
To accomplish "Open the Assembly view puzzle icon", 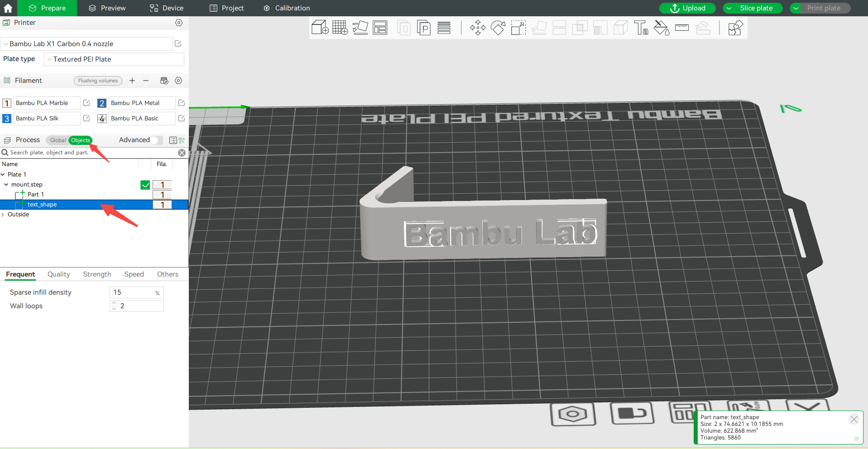I will (x=735, y=28).
